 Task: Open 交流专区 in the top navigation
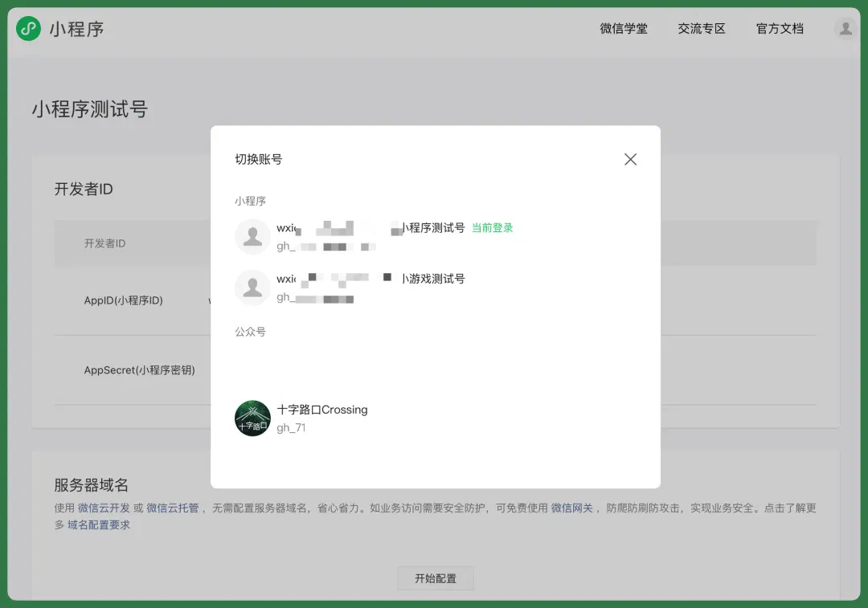tap(702, 29)
